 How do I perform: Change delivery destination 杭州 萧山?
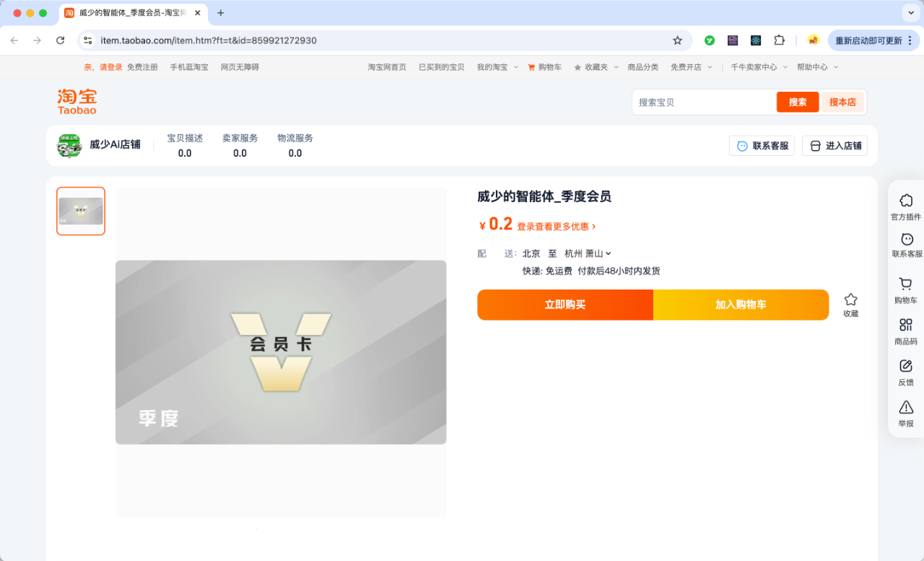[588, 253]
